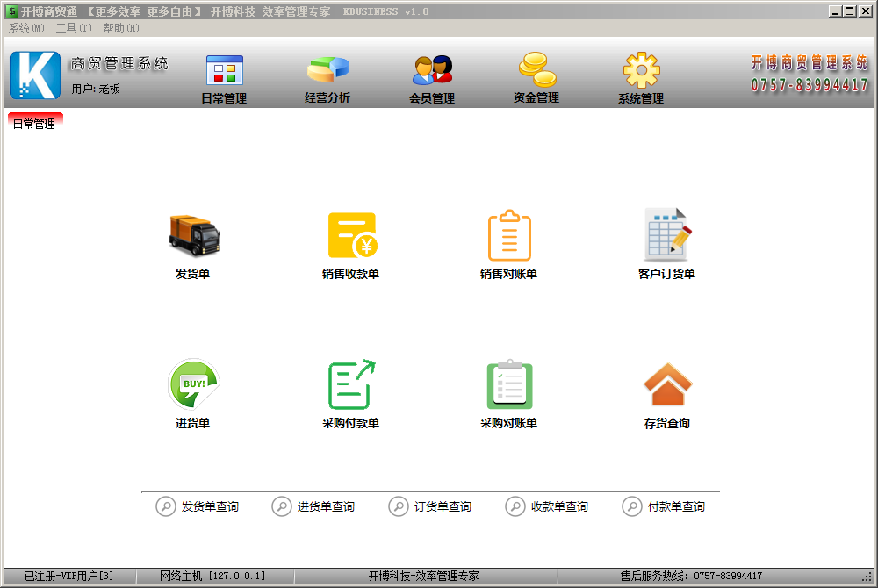Viewport: 878px width, 588px height.
Task: Click the 采购付款单 label
Action: coord(350,424)
